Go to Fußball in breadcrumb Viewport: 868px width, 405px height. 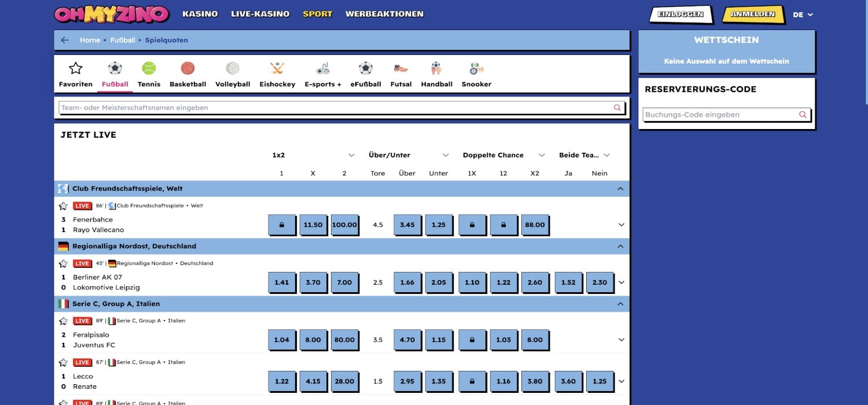click(x=123, y=41)
